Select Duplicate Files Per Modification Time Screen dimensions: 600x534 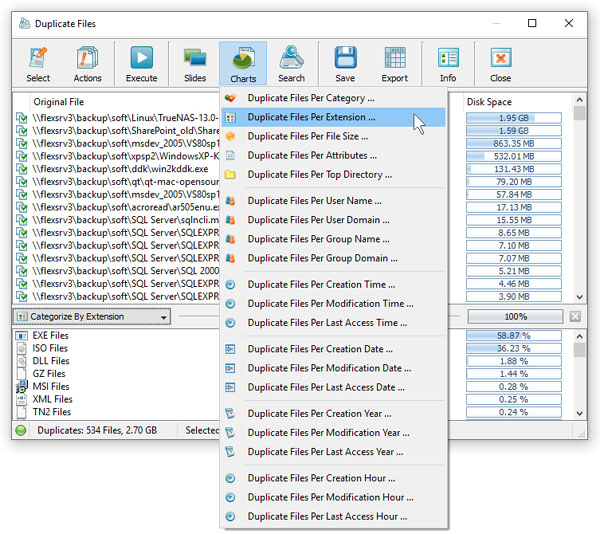click(333, 304)
